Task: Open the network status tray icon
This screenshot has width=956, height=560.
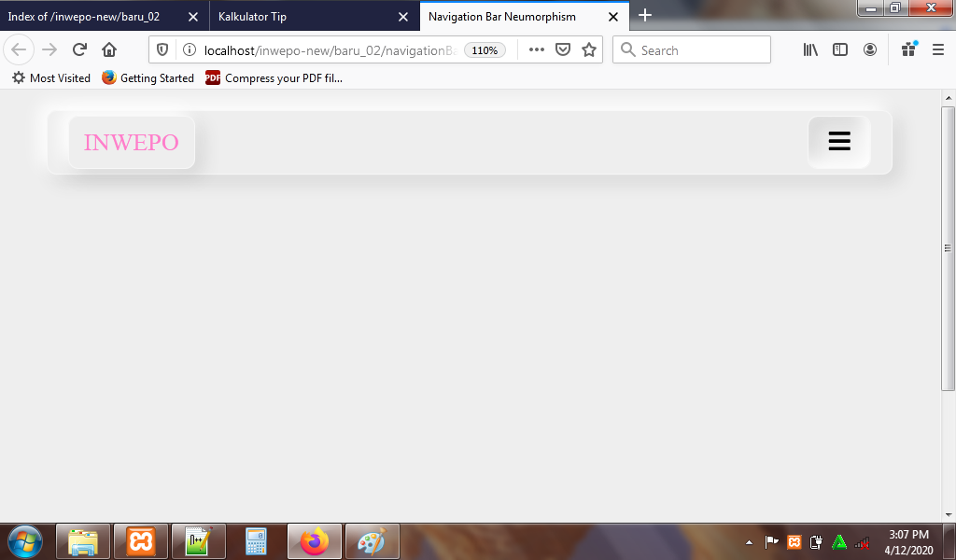Action: 862,542
